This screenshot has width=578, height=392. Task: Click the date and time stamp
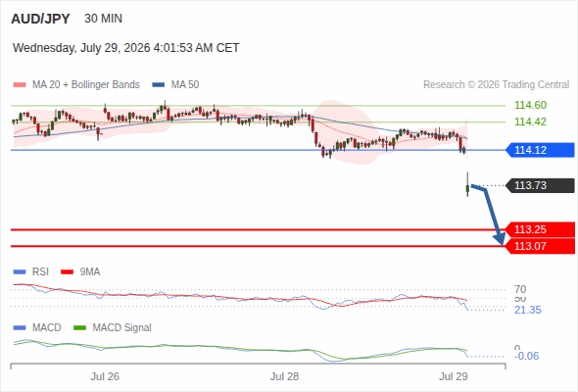(x=126, y=48)
